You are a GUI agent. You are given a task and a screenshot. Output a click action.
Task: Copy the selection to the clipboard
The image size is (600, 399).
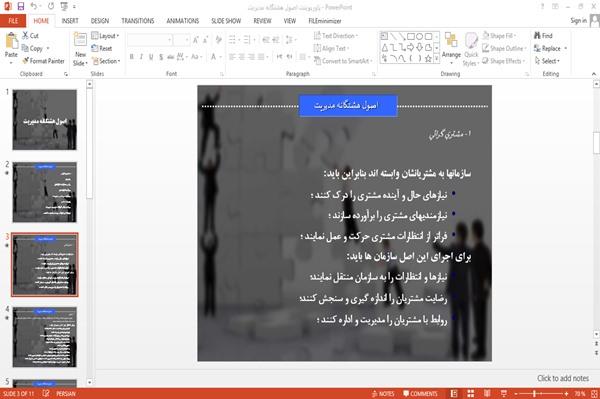33,48
